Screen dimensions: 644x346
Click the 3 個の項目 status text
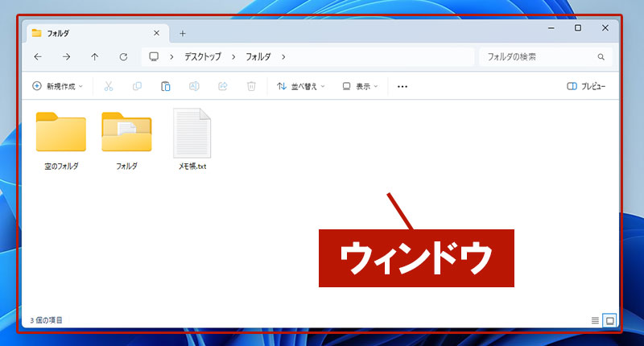pyautogui.click(x=46, y=320)
